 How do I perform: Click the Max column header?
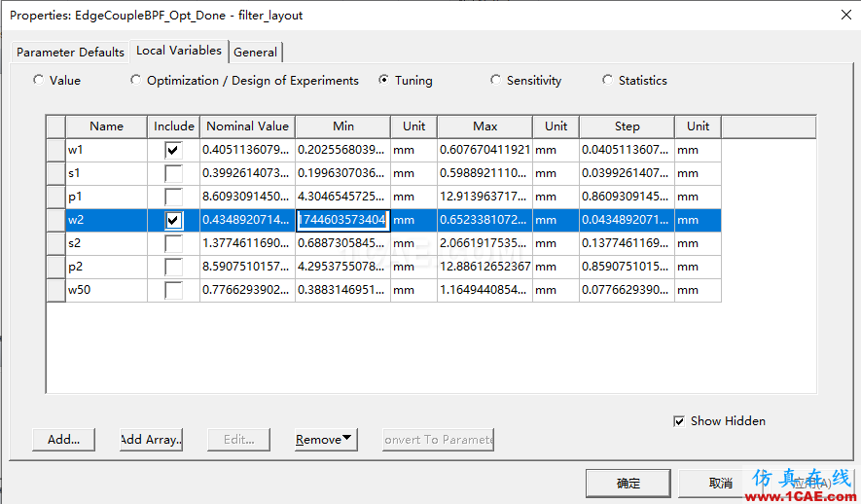tap(484, 126)
